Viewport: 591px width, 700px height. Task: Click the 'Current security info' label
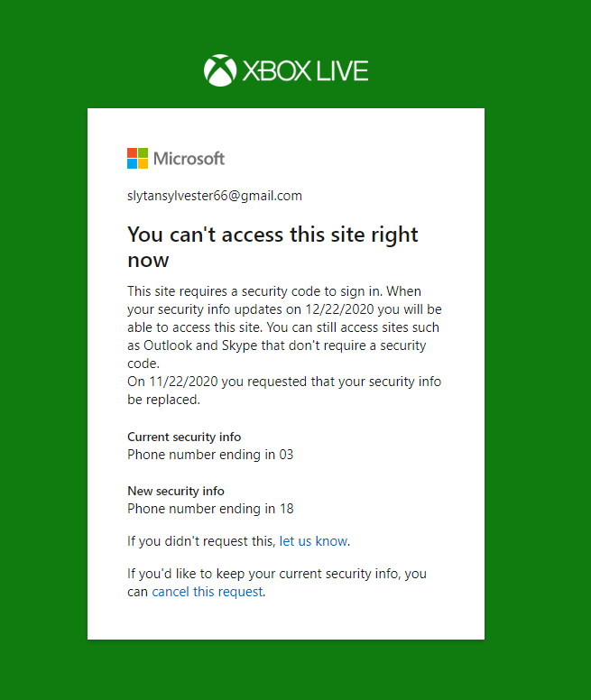[x=184, y=437]
